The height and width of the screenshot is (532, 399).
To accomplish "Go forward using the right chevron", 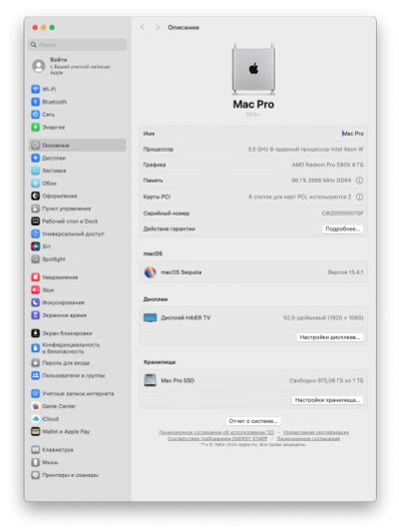I will click(158, 27).
